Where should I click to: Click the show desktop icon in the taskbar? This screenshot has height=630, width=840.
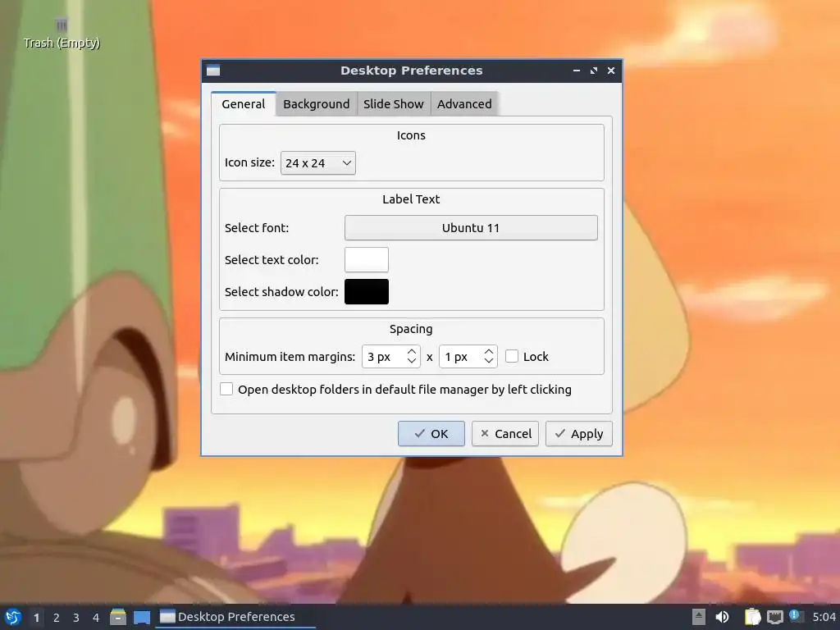(x=142, y=617)
